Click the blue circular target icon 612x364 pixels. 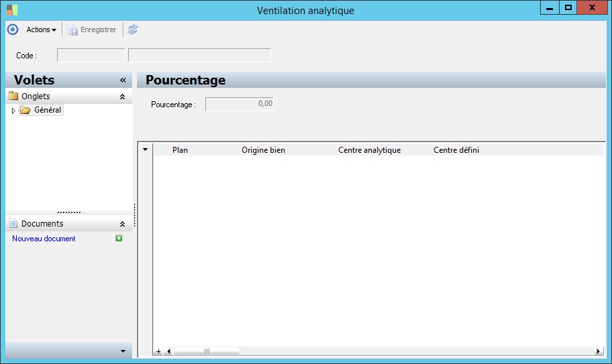tap(13, 29)
